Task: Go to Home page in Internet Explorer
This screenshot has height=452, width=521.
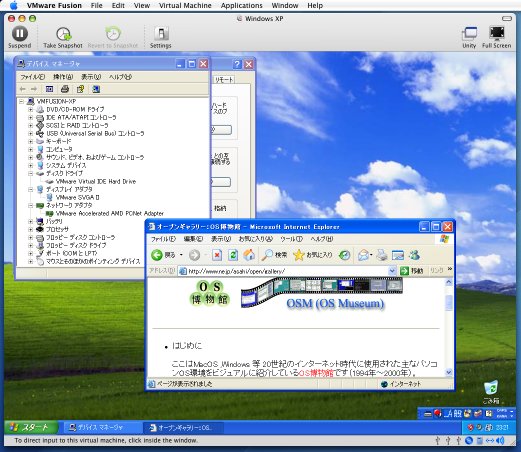Action: tap(249, 255)
